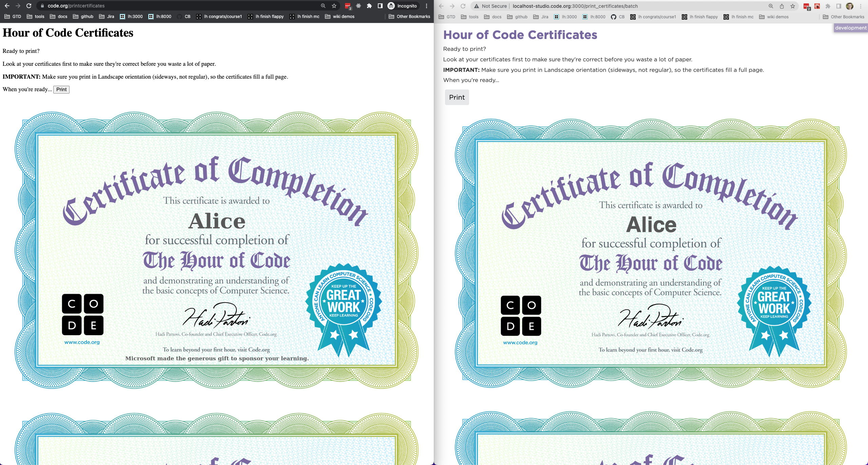Viewport: 868px width, 465px height.
Task: Bookmark the localhost page with the star icon
Action: click(x=793, y=6)
